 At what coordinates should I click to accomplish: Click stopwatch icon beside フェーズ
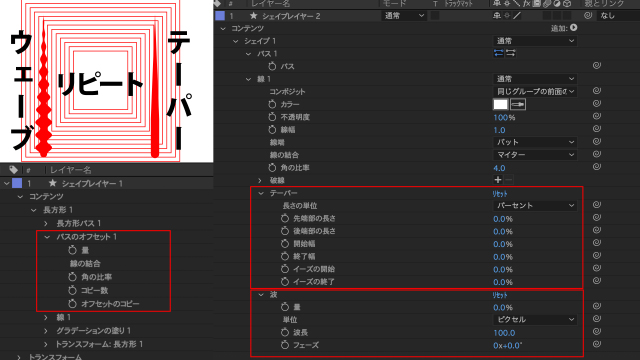[285, 345]
